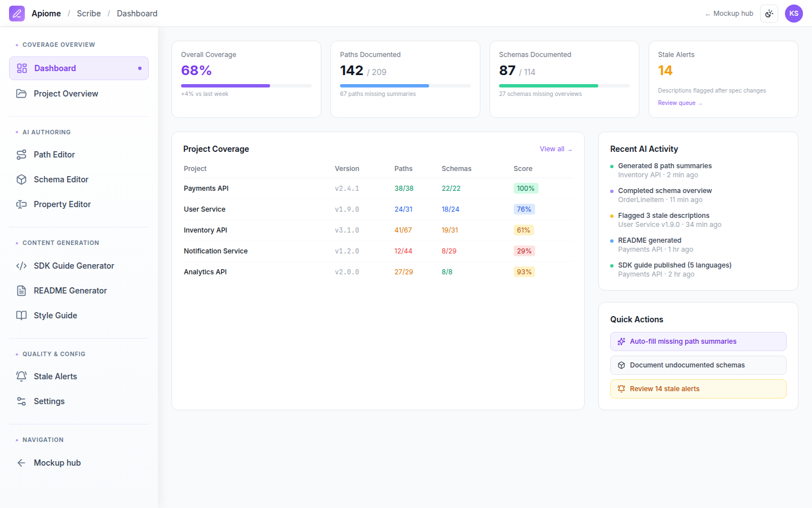Click the 61% score badge
Image resolution: width=812 pixels, height=508 pixels.
click(x=523, y=230)
